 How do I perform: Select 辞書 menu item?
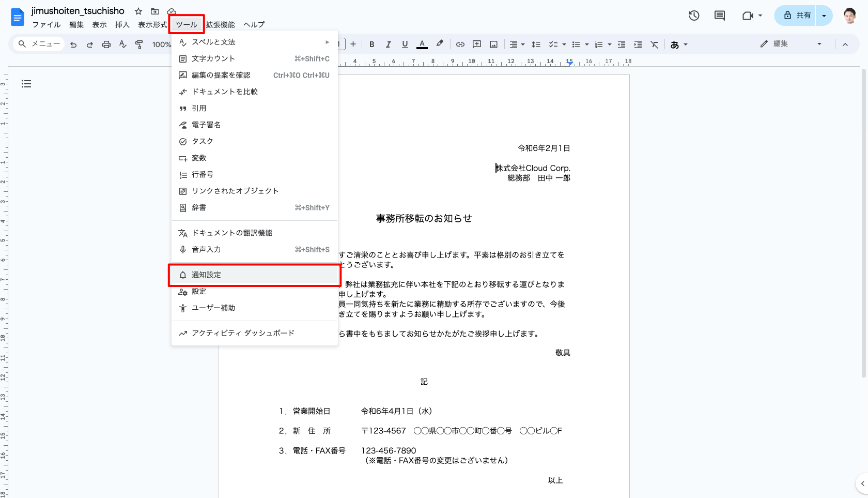pyautogui.click(x=255, y=207)
